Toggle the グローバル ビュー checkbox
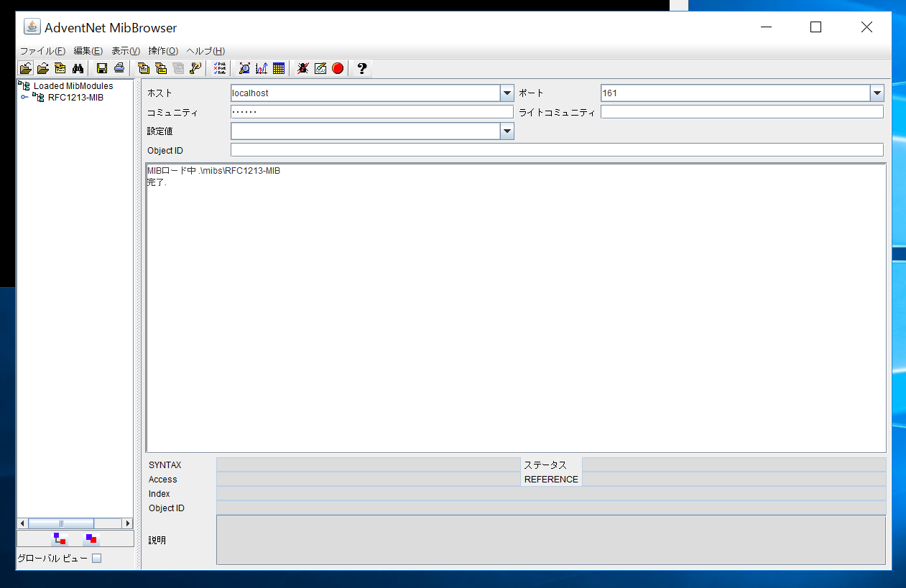The width and height of the screenshot is (906, 588). click(x=97, y=558)
